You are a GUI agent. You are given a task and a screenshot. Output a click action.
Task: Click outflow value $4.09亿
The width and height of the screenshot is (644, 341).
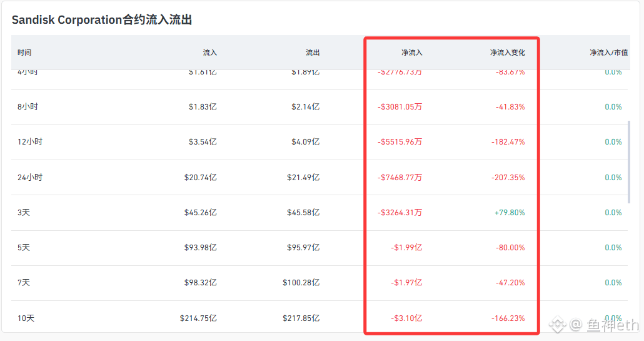point(306,142)
